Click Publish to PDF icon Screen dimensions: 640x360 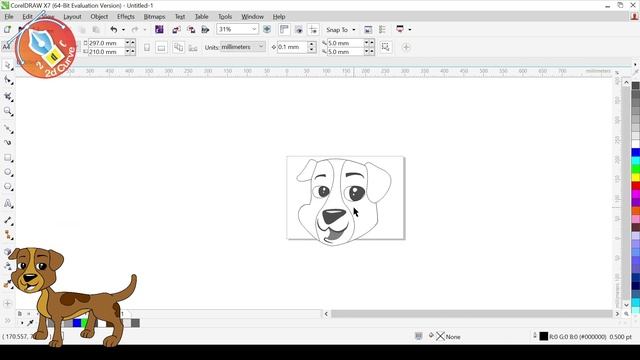point(205,29)
